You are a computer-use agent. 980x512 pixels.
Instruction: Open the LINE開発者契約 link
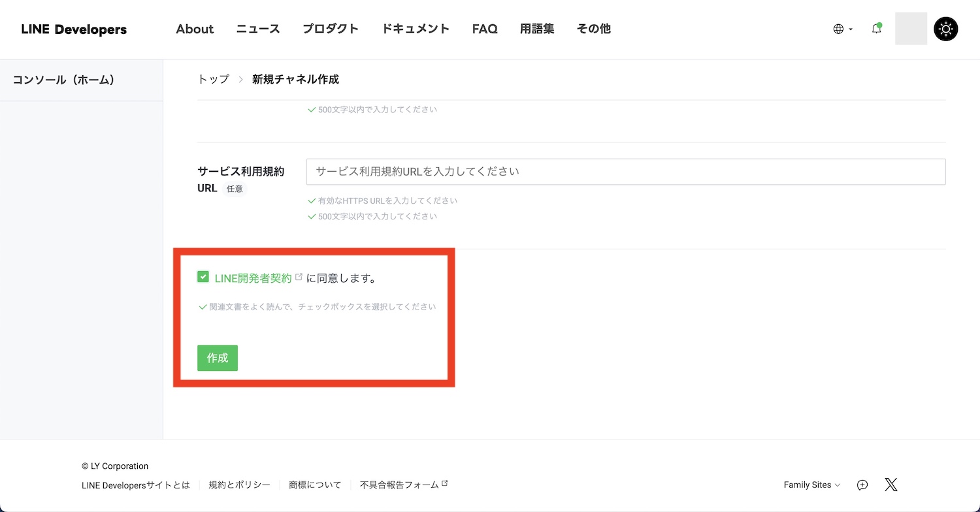pyautogui.click(x=253, y=278)
